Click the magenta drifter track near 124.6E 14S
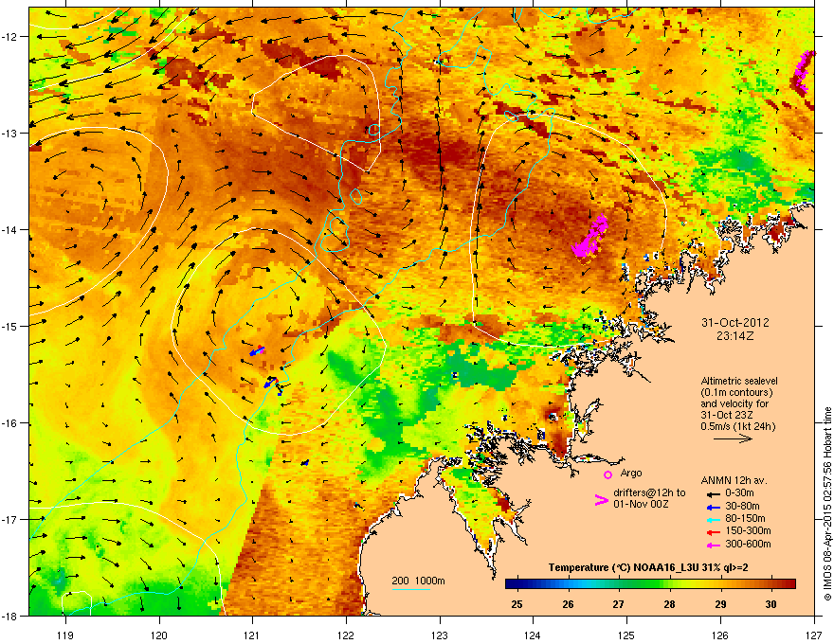The width and height of the screenshot is (834, 644). pyautogui.click(x=590, y=237)
